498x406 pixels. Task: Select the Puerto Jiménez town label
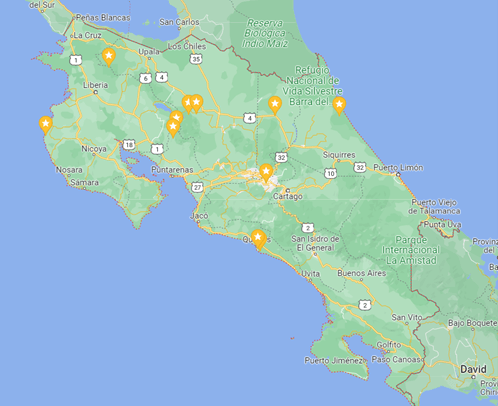point(335,360)
